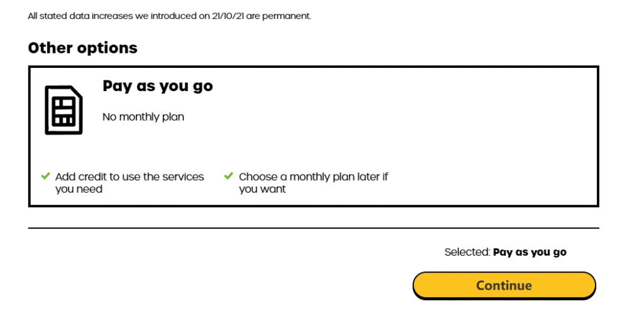The height and width of the screenshot is (326, 644).
Task: Select the Pay as you go card heading
Action: 158,86
